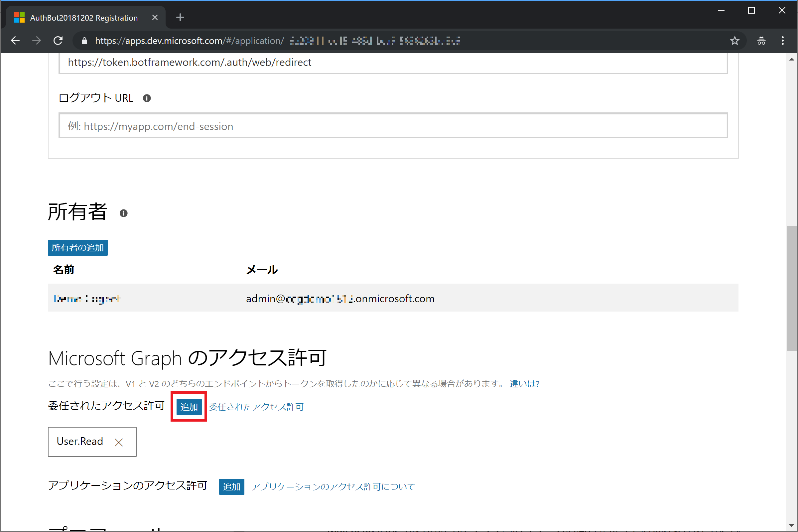This screenshot has width=798, height=532.
Task: Open a new browser tab
Action: point(180,17)
